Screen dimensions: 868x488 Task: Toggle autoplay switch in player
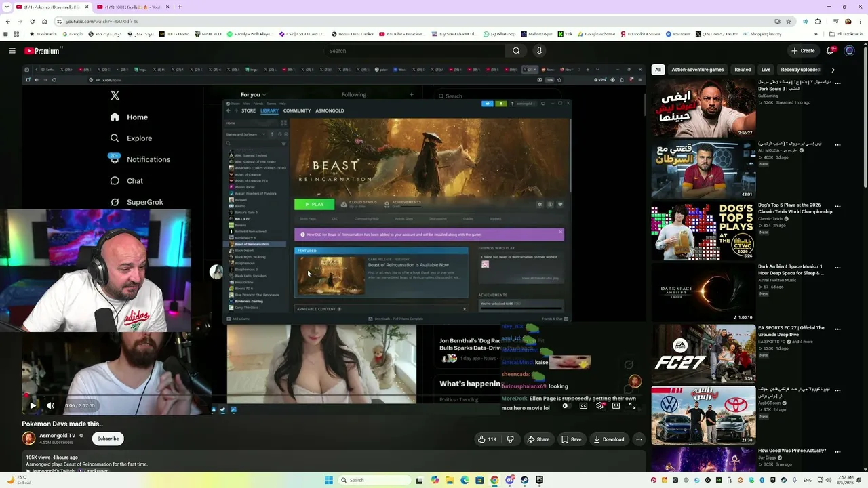point(566,405)
